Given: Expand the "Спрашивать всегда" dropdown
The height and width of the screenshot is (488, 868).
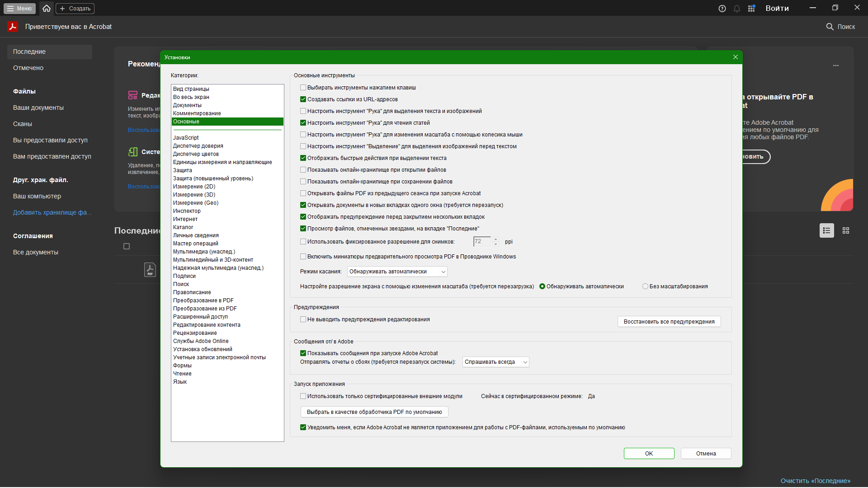Looking at the screenshot, I should coord(495,362).
